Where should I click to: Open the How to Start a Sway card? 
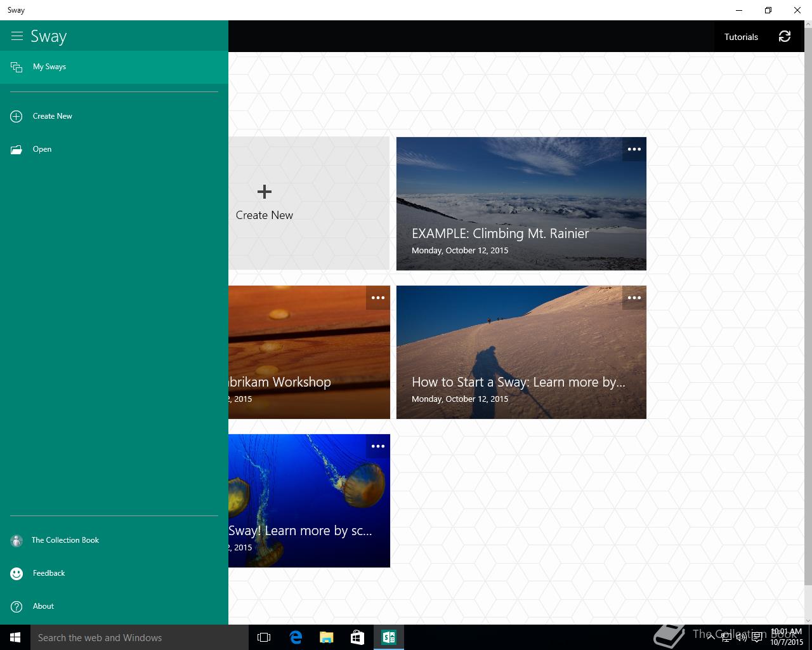point(521,352)
